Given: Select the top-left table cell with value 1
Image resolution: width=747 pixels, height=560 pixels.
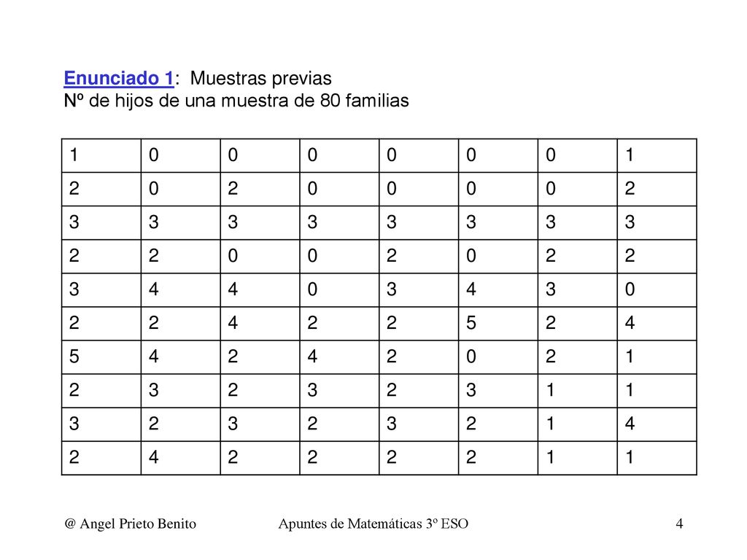Looking at the screenshot, I should [x=101, y=156].
